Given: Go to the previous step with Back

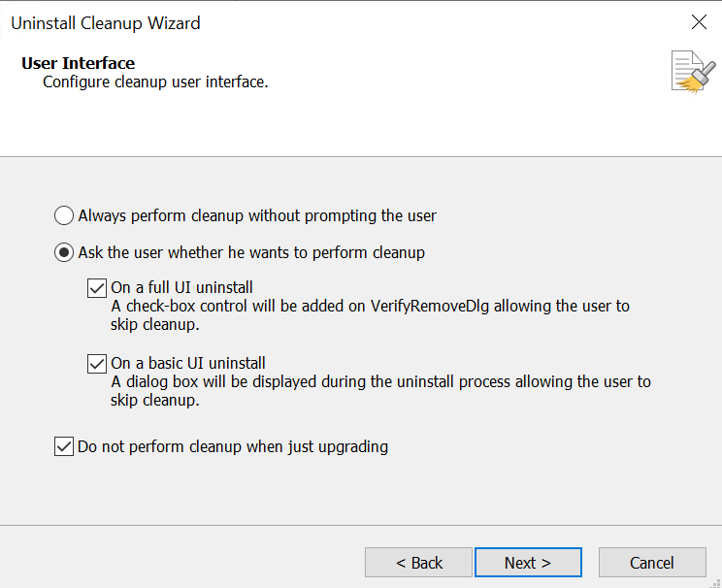Looking at the screenshot, I should [418, 563].
